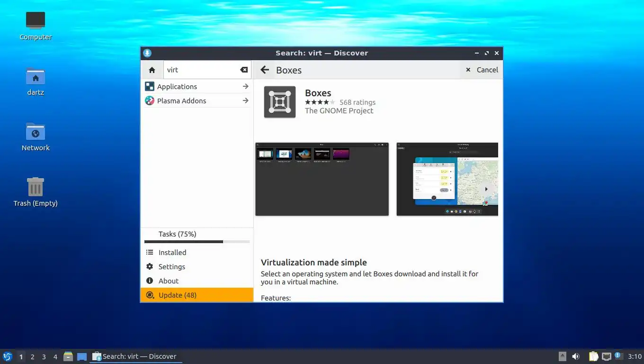This screenshot has height=364, width=644.
Task: Cancel the Boxes installation
Action: coord(482,70)
